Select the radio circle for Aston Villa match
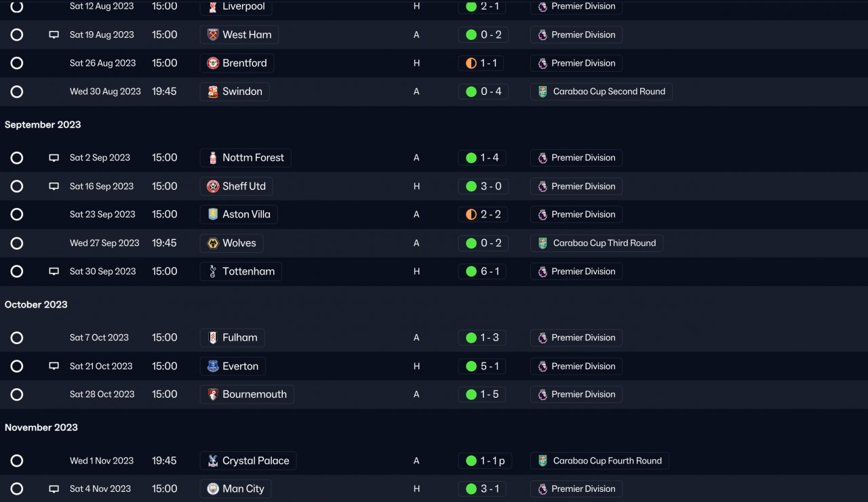Screen dimensions: 868x502 [x=17, y=214]
